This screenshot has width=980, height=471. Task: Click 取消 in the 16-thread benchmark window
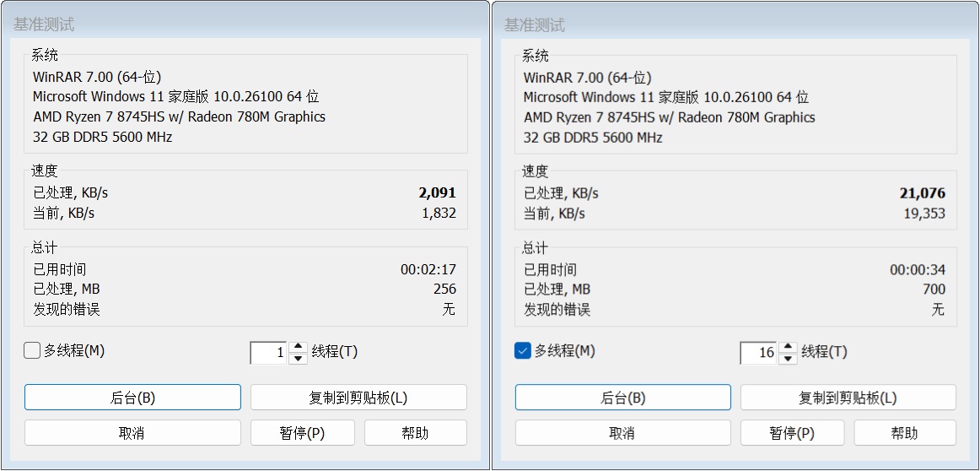tap(622, 433)
